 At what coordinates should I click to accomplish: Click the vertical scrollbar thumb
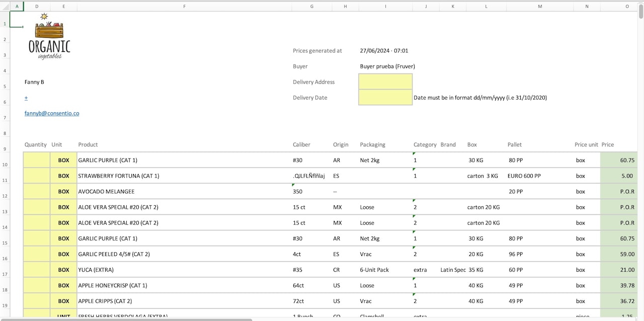640,11
